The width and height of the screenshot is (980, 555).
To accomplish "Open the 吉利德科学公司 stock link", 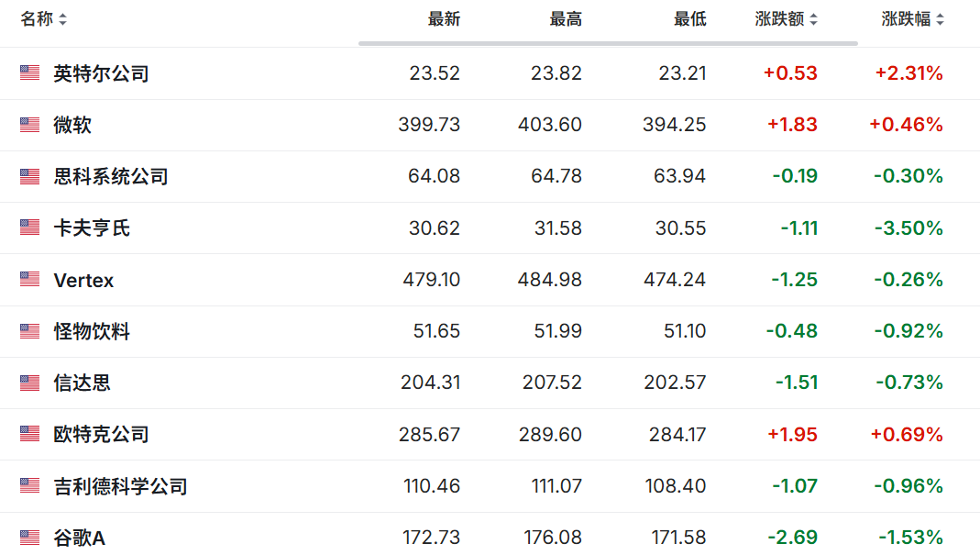I will 121,486.
